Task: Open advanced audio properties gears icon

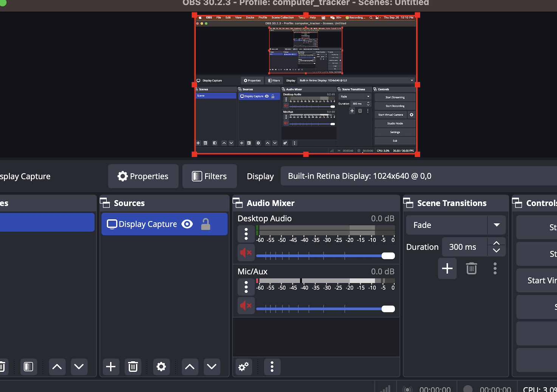Action: click(x=244, y=367)
